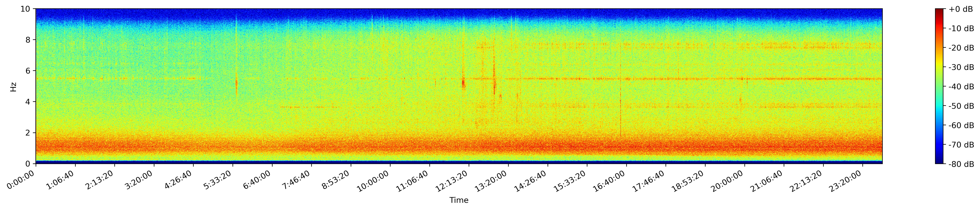Select the 'Hz' y-axis title
The image size is (980, 210).
pyautogui.click(x=13, y=86)
